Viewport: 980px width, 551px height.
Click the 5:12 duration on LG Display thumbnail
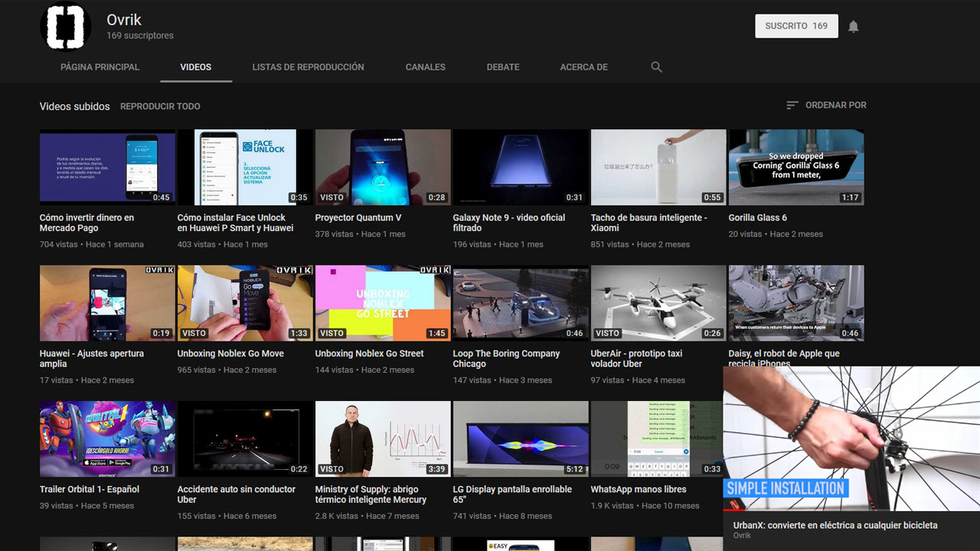[575, 469]
